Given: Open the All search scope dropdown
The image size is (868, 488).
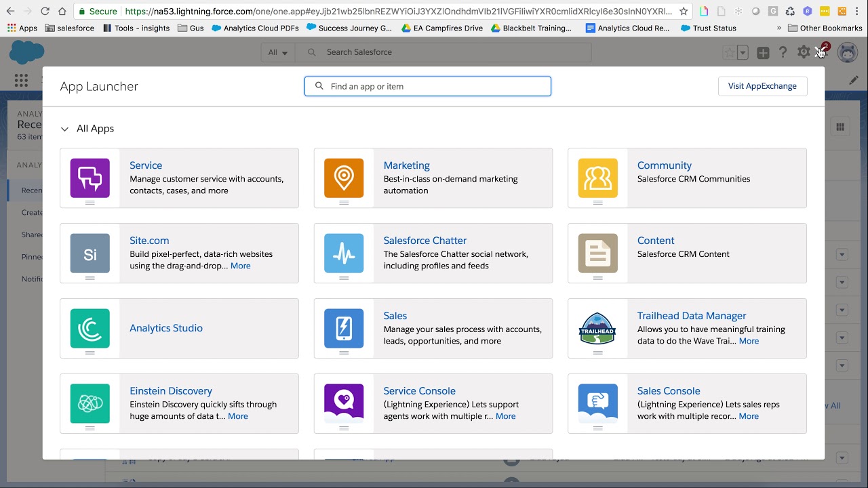Looking at the screenshot, I should (278, 52).
